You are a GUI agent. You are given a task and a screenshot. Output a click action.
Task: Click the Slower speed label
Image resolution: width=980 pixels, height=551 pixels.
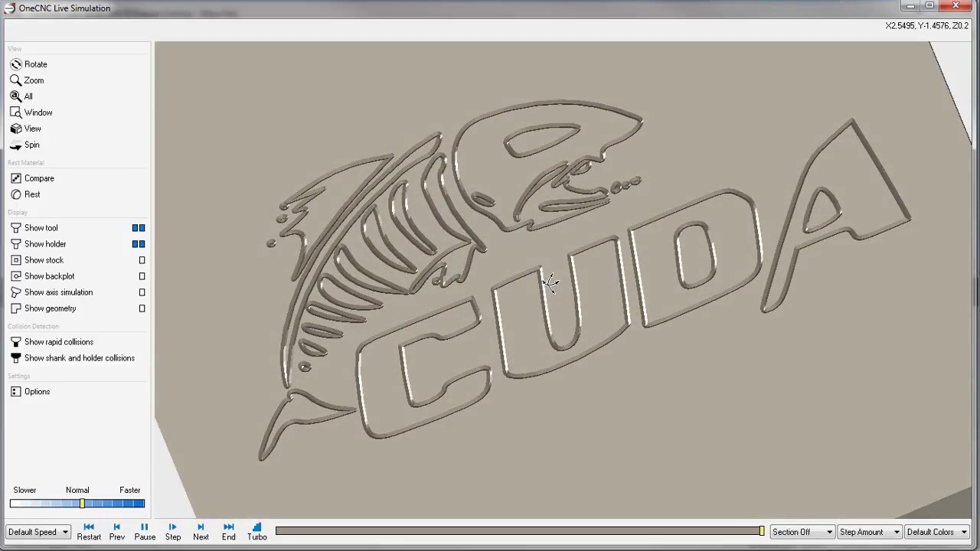click(24, 490)
